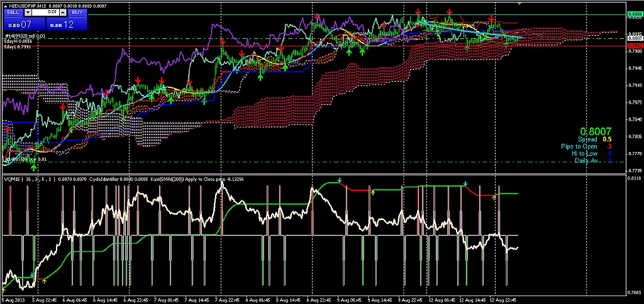Collapse one-click trading panel via triangle icon
Viewport: 644px width, 304px height.
click(x=5, y=5)
